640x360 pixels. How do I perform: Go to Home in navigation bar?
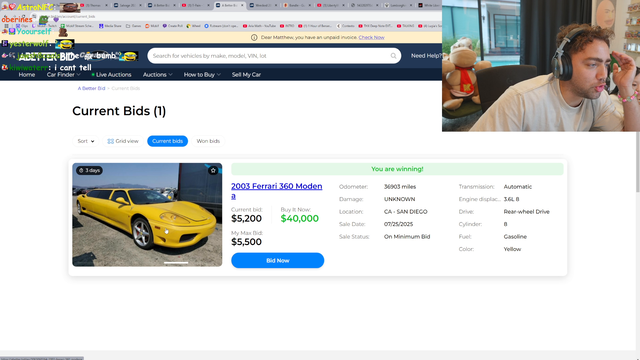tap(27, 75)
